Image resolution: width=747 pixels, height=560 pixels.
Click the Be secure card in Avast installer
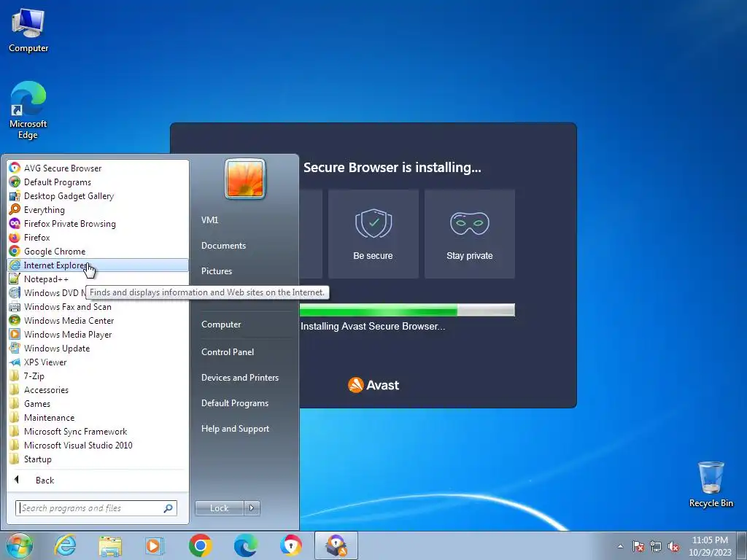(373, 234)
